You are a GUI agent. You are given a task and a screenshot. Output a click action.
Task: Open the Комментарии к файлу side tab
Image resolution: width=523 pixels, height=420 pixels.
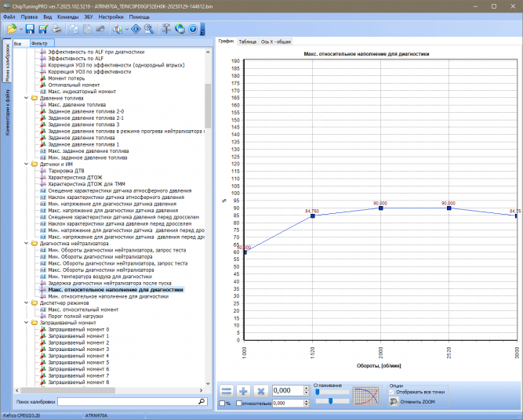click(x=7, y=112)
